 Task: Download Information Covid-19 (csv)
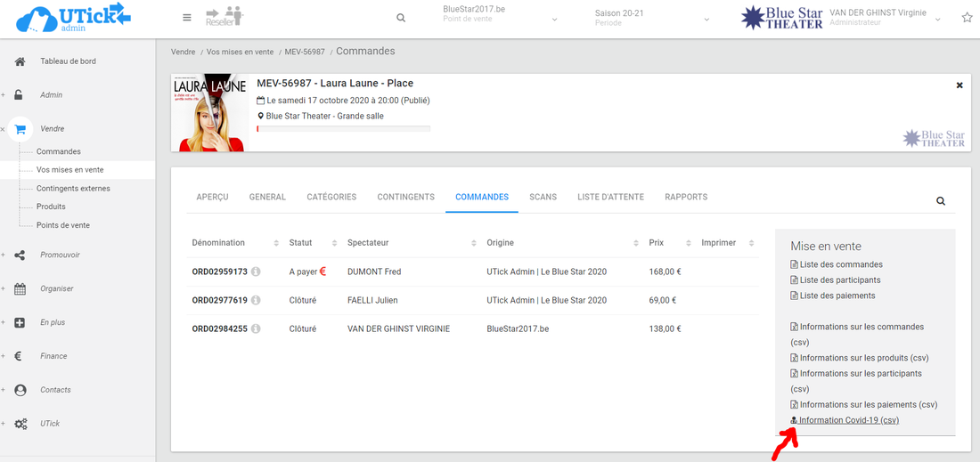[848, 420]
